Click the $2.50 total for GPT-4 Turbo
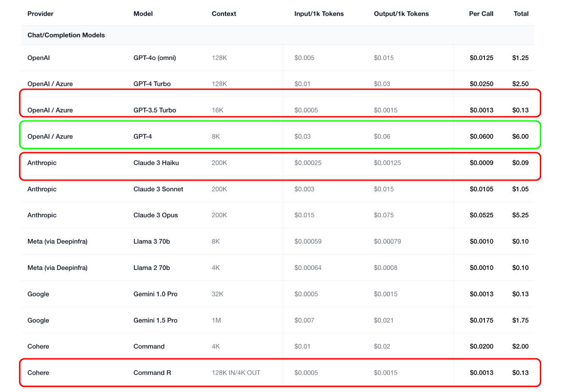This screenshot has width=567, height=392. coord(520,84)
